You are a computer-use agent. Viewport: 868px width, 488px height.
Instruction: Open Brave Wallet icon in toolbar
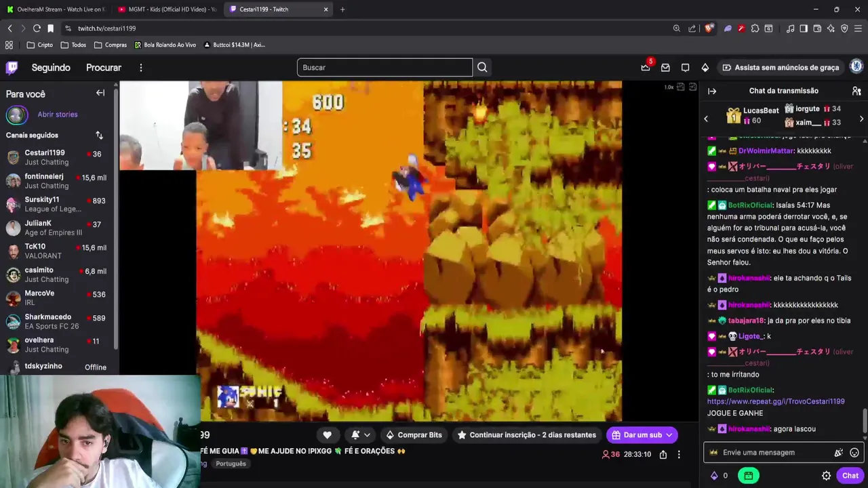pyautogui.click(x=817, y=28)
